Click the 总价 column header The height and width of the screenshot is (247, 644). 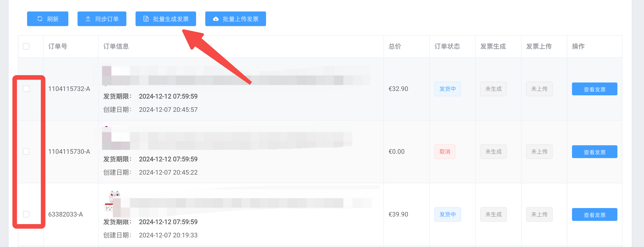pyautogui.click(x=395, y=46)
